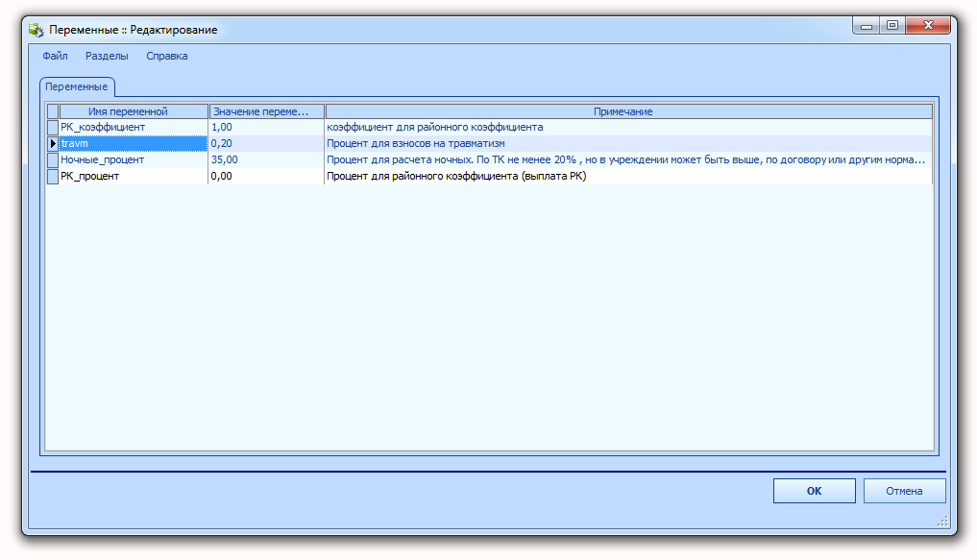Click the current-row arrow indicator next to travm

click(x=53, y=143)
